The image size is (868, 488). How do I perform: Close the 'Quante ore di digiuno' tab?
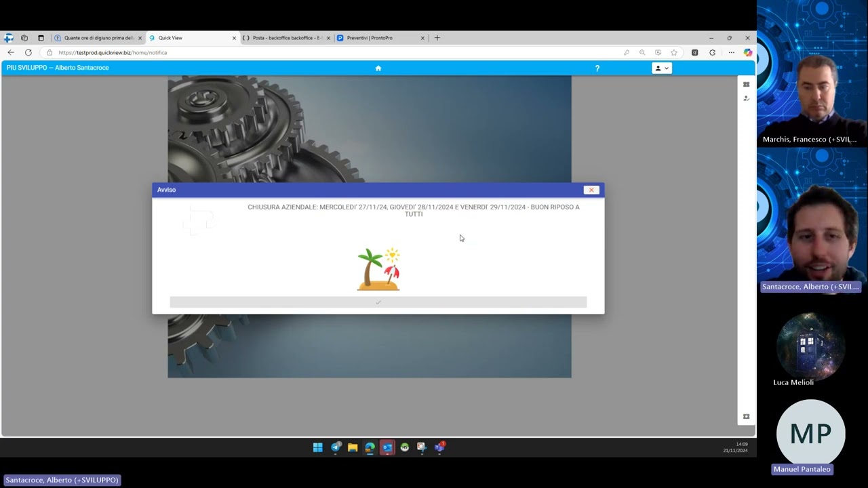click(x=140, y=38)
